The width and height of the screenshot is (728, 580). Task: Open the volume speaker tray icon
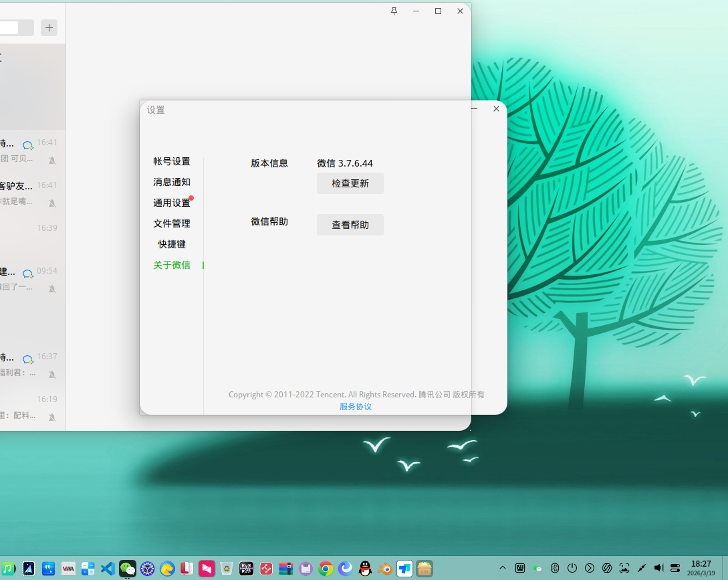click(659, 568)
